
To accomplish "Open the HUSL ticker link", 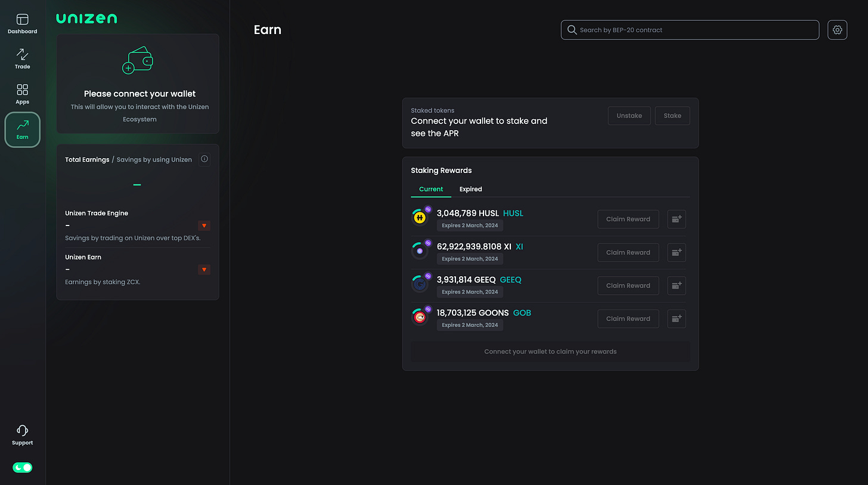I will click(513, 213).
